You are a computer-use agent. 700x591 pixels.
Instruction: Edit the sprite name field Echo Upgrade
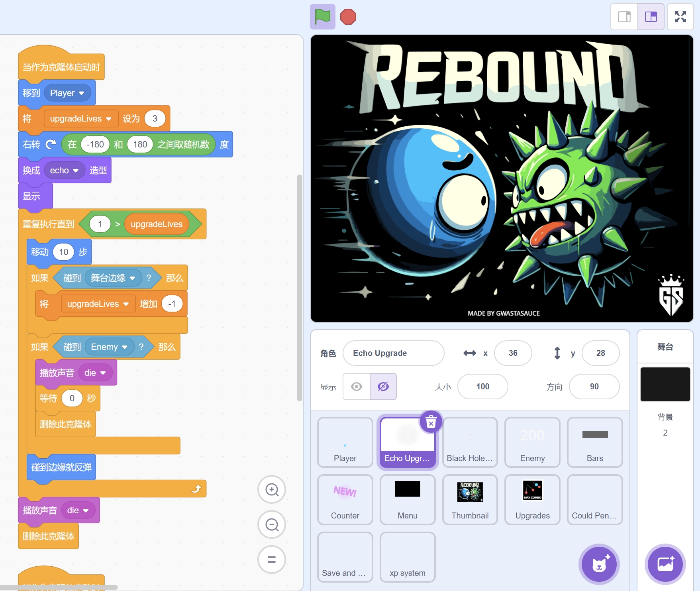coord(393,353)
